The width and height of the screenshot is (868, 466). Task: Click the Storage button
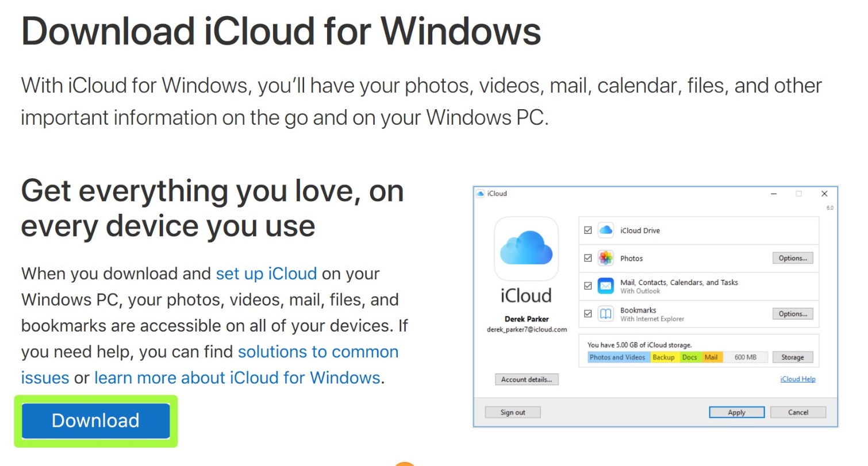tap(793, 357)
